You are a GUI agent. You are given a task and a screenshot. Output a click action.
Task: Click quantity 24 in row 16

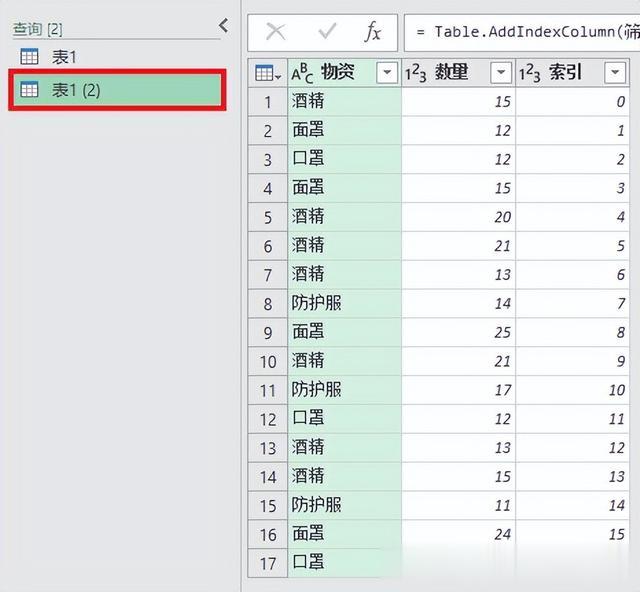pyautogui.click(x=459, y=534)
